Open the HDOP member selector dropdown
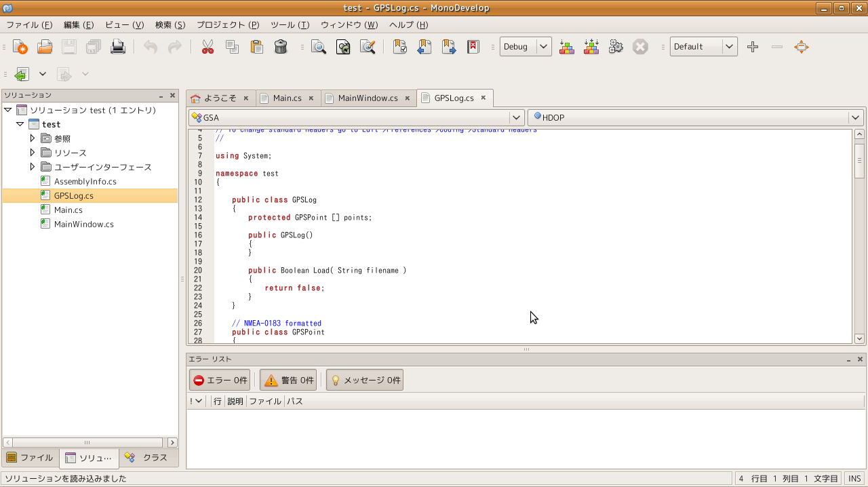Image resolution: width=868 pixels, height=487 pixels. [x=696, y=117]
